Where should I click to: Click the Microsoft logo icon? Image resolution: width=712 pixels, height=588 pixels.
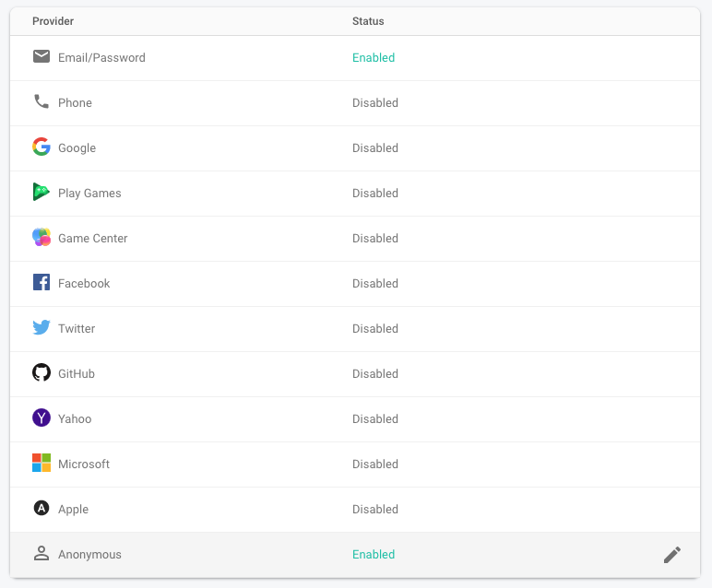[x=41, y=464]
